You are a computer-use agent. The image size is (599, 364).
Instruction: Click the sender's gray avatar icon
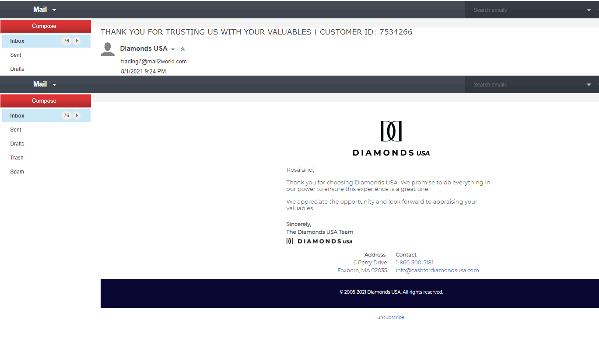[x=108, y=49]
